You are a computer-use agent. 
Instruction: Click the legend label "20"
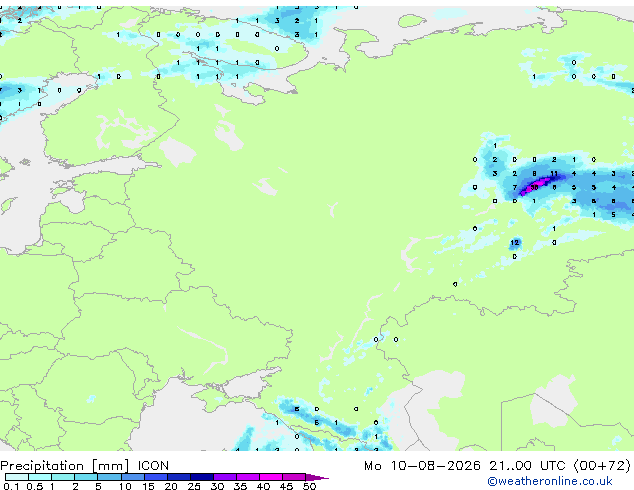coord(171,486)
